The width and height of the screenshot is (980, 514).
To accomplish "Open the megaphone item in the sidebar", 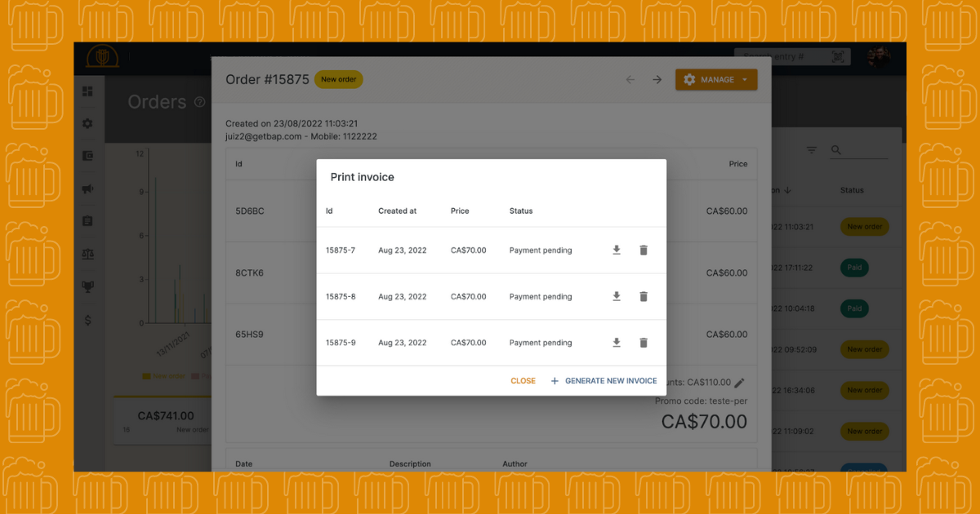I will [88, 189].
